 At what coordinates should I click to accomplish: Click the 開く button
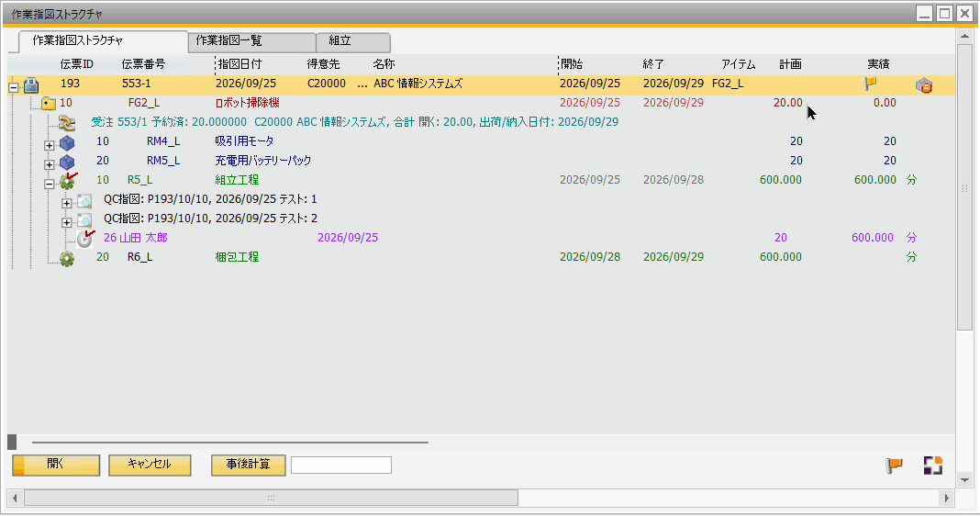[x=56, y=465]
